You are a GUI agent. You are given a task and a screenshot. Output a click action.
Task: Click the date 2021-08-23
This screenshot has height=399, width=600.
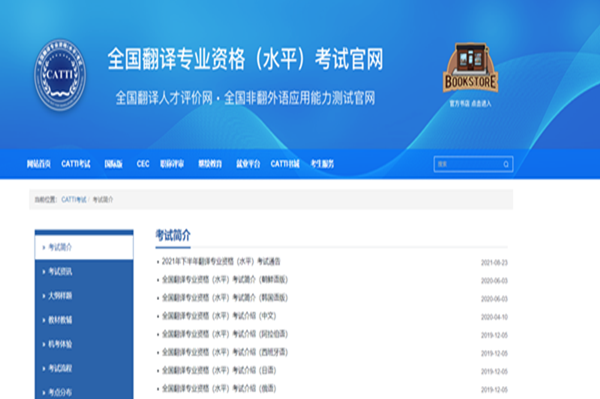(494, 262)
